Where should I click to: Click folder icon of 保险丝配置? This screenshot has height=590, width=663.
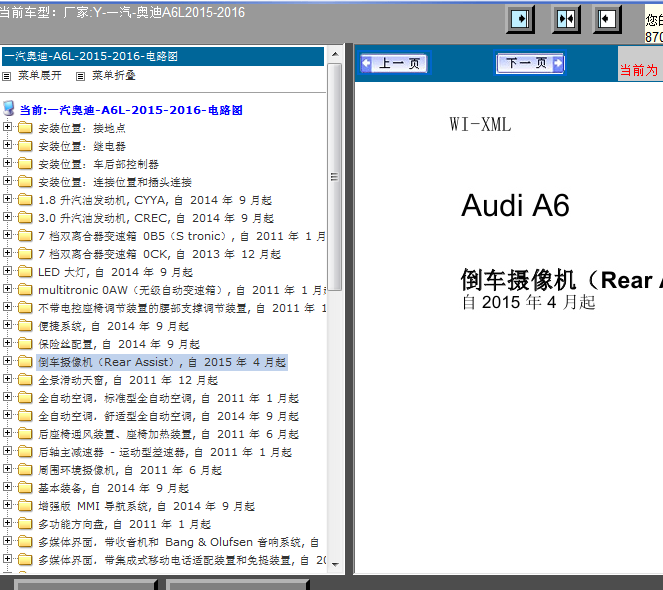[25, 343]
